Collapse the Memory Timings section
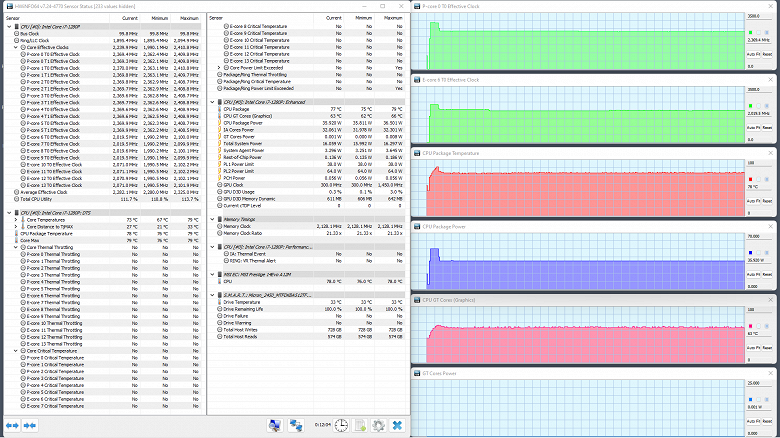 click(212, 219)
